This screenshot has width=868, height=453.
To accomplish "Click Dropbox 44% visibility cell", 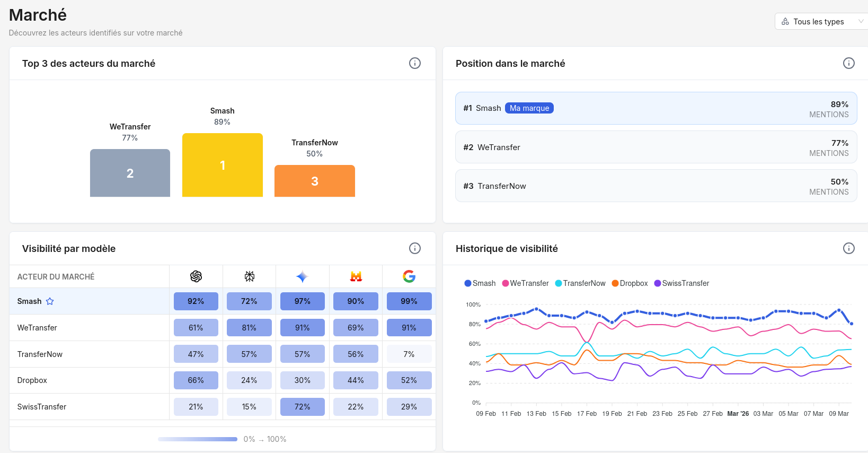I will (356, 380).
